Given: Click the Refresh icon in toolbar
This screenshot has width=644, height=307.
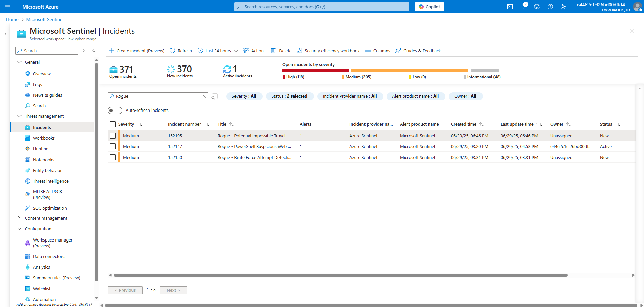Looking at the screenshot, I should point(172,51).
